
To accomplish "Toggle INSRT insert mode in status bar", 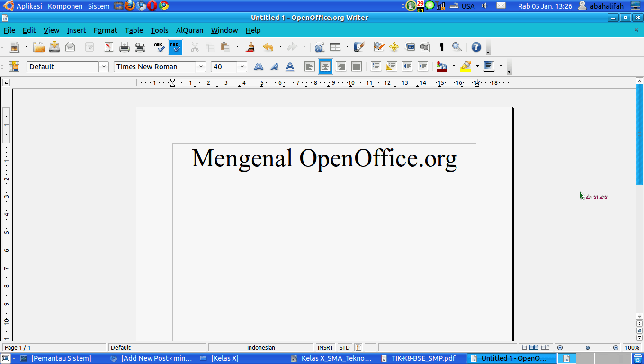I will (x=325, y=348).
